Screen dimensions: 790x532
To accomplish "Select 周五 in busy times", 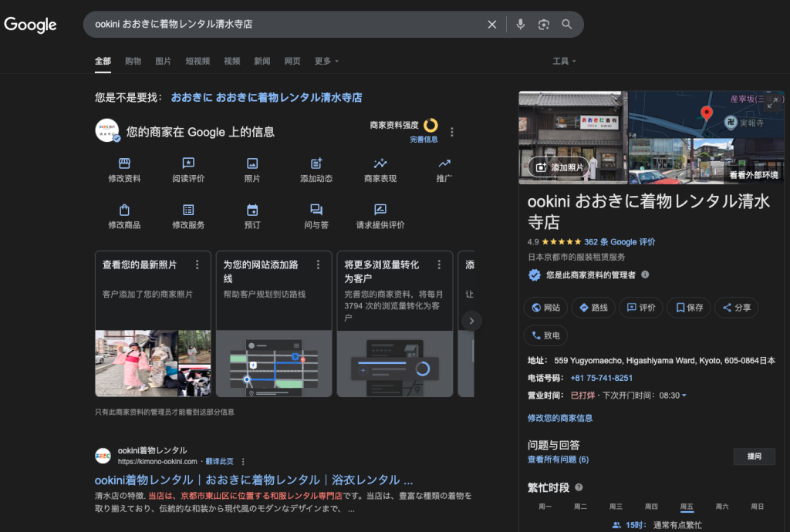I will tap(687, 507).
